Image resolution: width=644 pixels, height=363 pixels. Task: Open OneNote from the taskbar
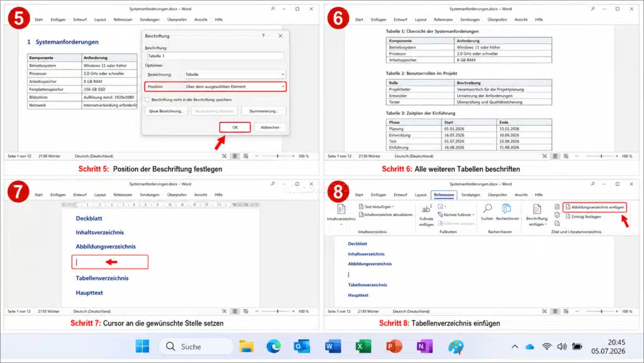point(425,347)
